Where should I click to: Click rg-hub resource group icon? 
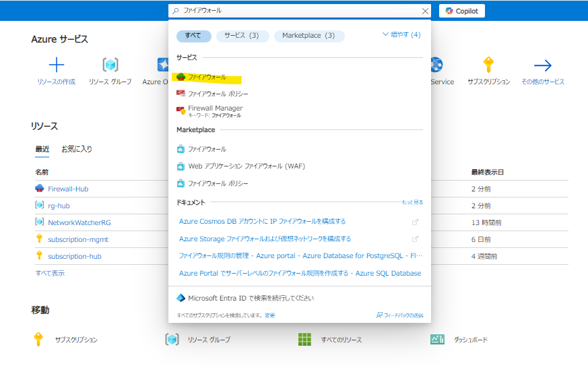point(39,205)
